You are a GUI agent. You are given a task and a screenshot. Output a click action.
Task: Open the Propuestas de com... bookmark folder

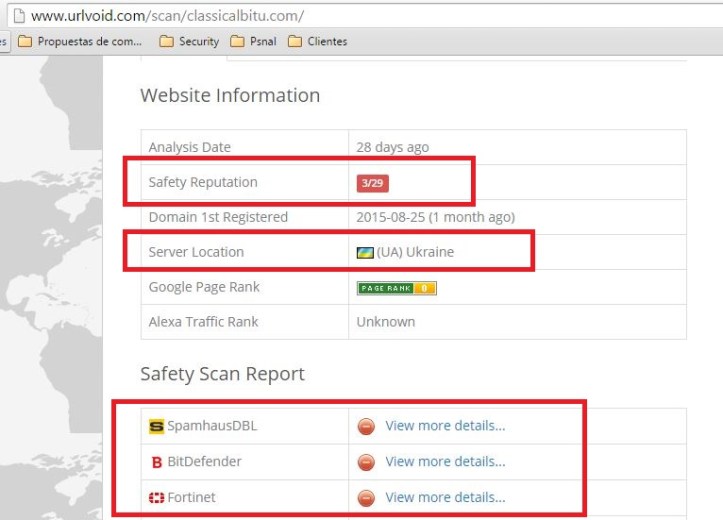tap(80, 41)
